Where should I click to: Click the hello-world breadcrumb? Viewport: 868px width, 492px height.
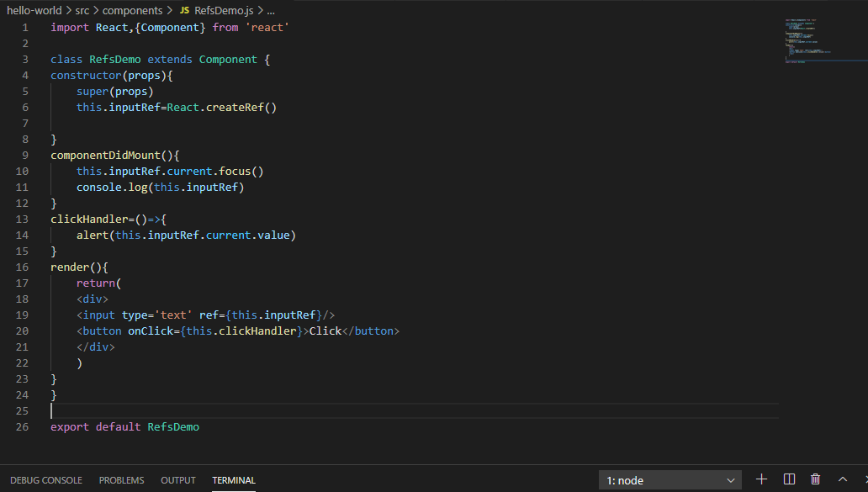point(34,11)
